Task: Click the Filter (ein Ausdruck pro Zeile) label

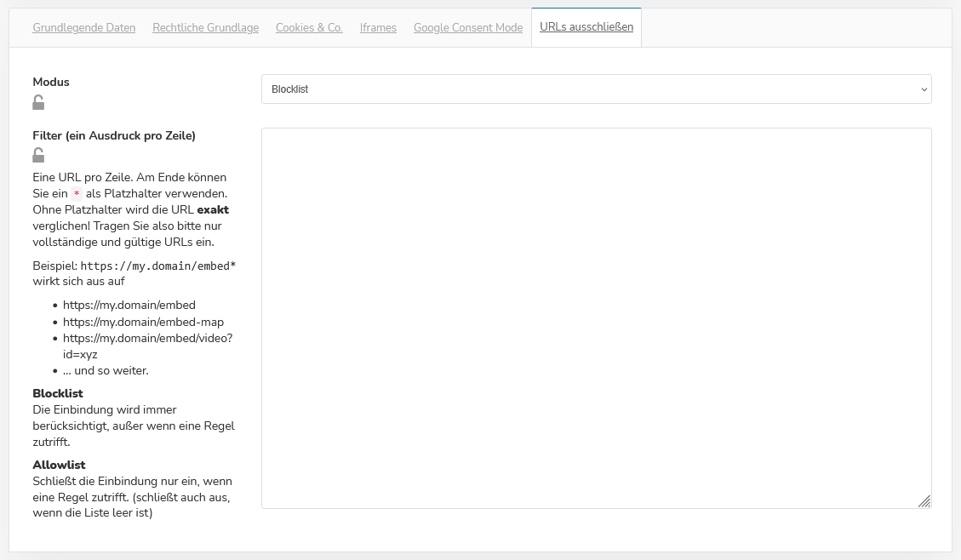Action: tap(114, 135)
